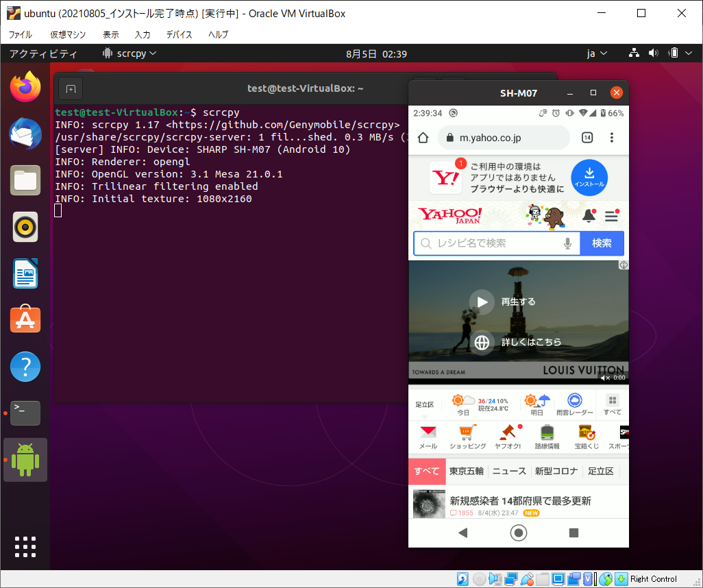Open Firefox from the Ubuntu dock
This screenshot has height=588, width=703.
(x=25, y=87)
